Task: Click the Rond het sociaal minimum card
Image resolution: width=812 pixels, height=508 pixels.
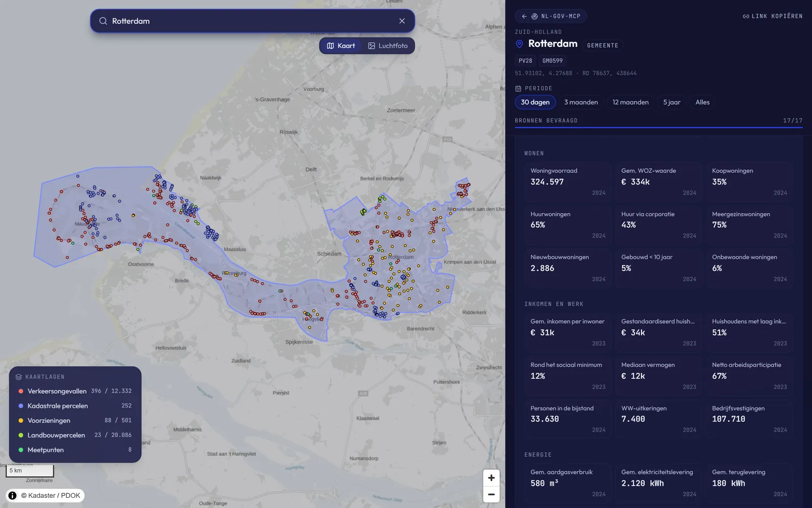Action: click(568, 375)
